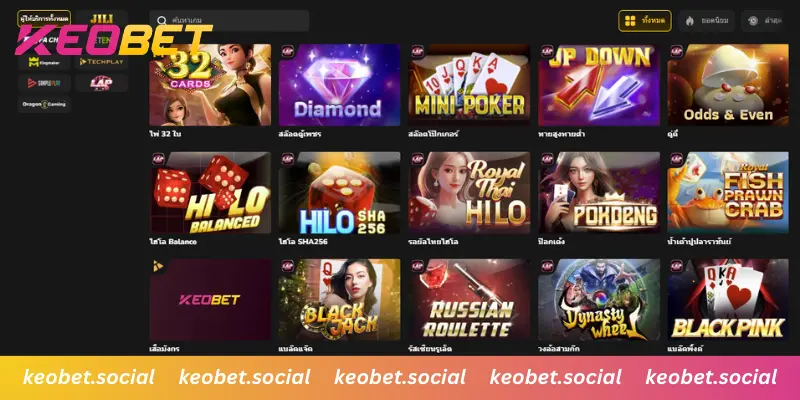Click the Kingmaker provider logo
This screenshot has width=800, height=400.
pos(44,62)
